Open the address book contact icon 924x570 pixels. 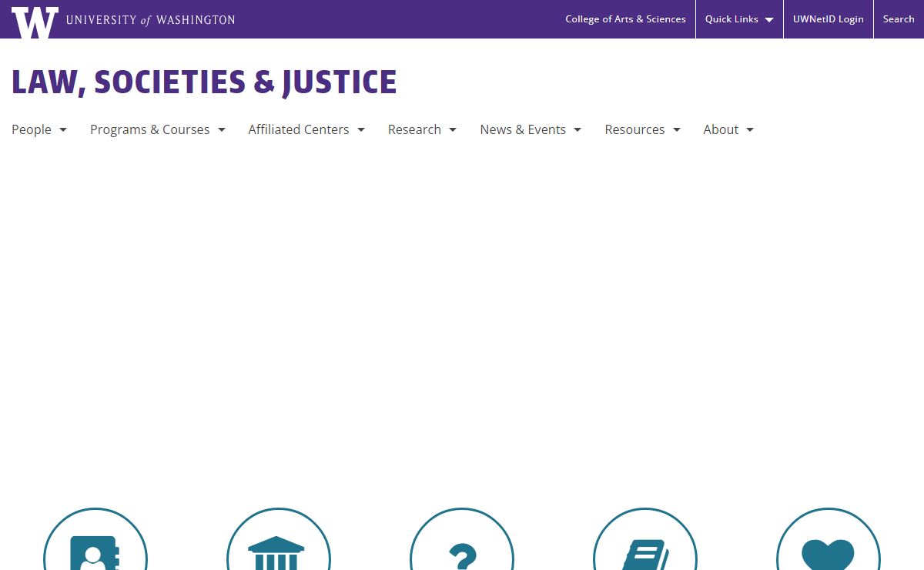95,539
